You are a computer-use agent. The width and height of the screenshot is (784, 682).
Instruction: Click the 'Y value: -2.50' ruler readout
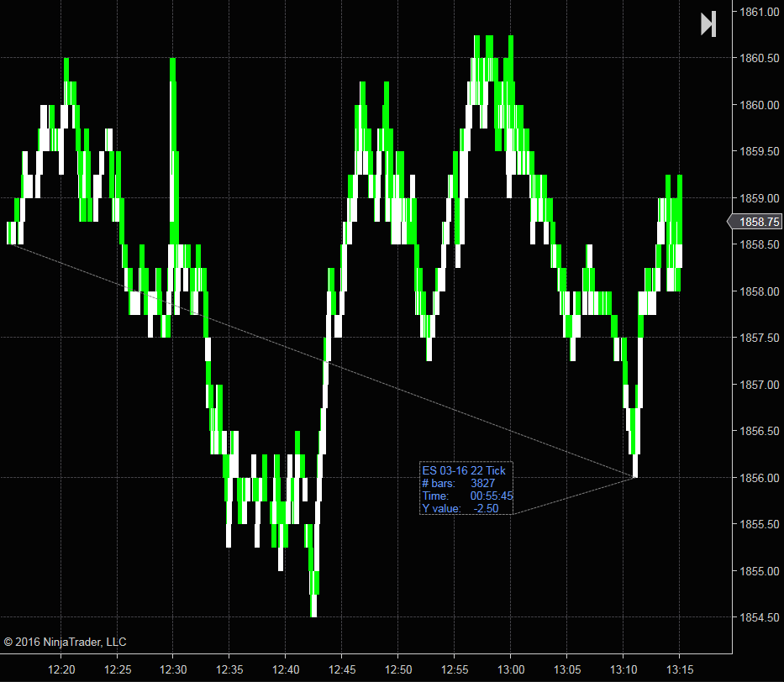coord(460,508)
